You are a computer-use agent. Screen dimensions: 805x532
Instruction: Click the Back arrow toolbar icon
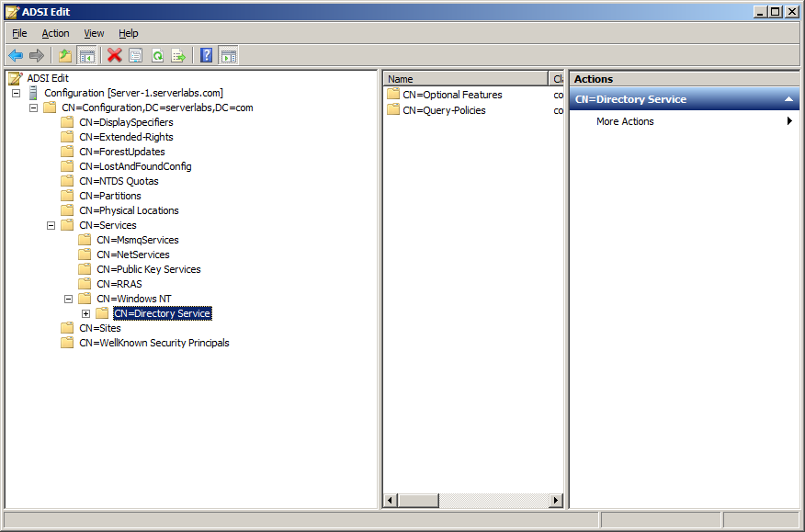(x=16, y=55)
